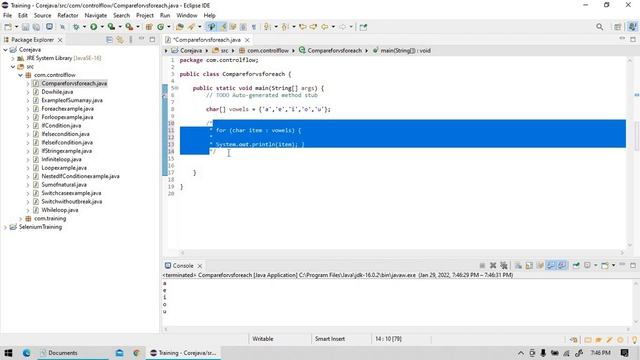The height and width of the screenshot is (360, 640).
Task: Select the Java perspective icon
Action: (632, 27)
